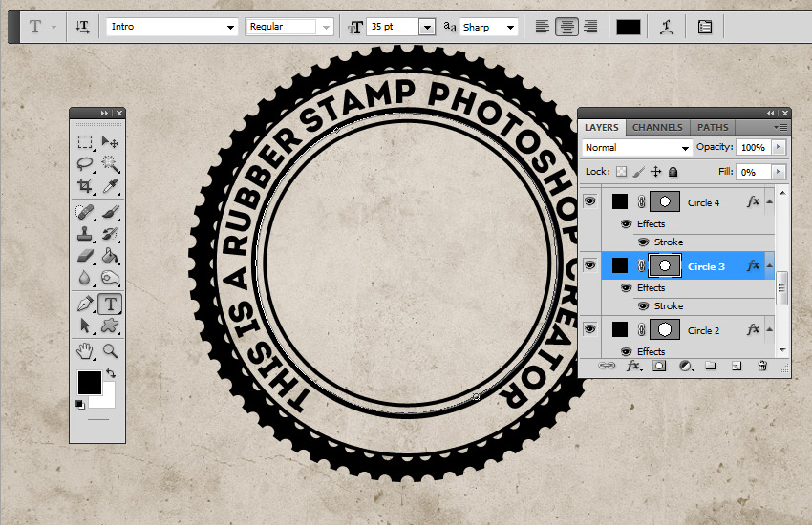Click the center text alignment button
Screen dimensions: 812x525
pos(566,27)
